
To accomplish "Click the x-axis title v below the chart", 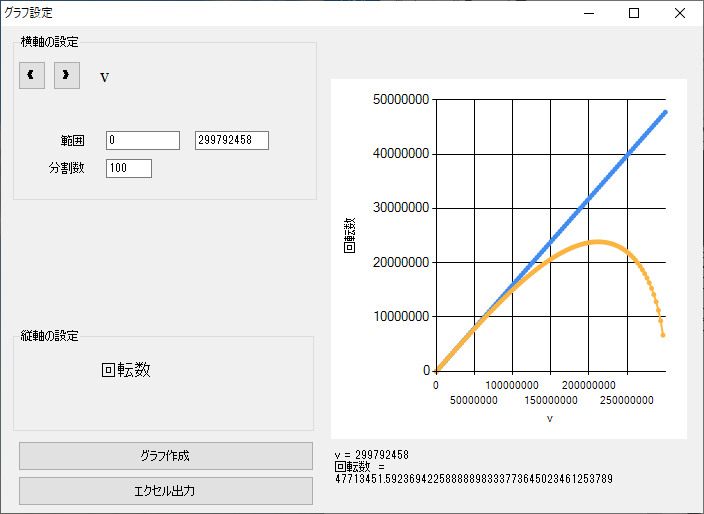I will click(x=549, y=418).
